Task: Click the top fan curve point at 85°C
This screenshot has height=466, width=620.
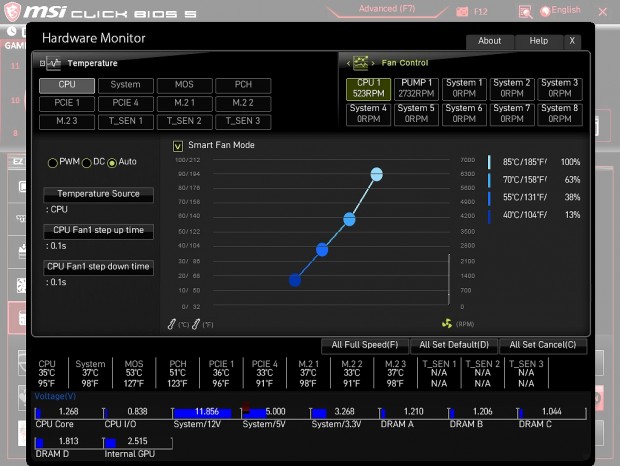Action: (376, 174)
